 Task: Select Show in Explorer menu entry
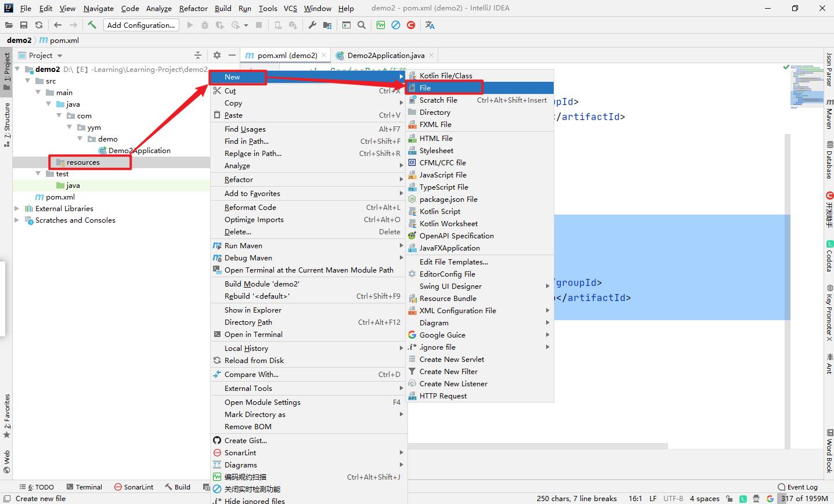(308, 310)
